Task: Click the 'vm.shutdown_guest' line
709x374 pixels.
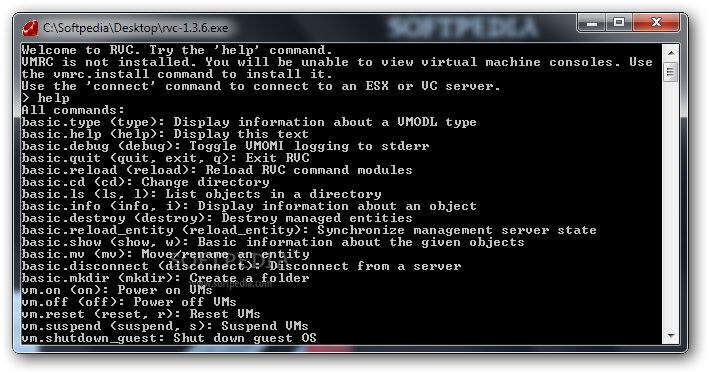Action: tap(169, 338)
